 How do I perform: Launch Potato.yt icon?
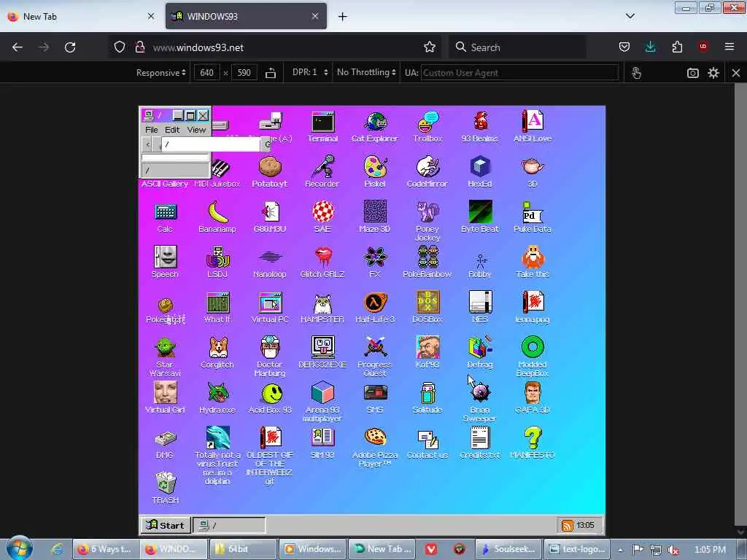[x=270, y=172]
